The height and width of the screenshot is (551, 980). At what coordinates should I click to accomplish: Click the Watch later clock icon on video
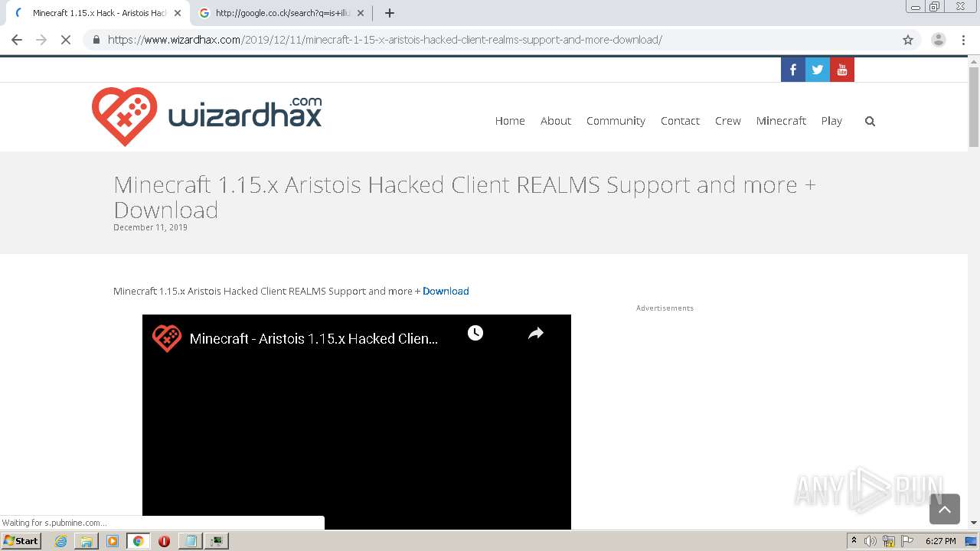coord(475,333)
